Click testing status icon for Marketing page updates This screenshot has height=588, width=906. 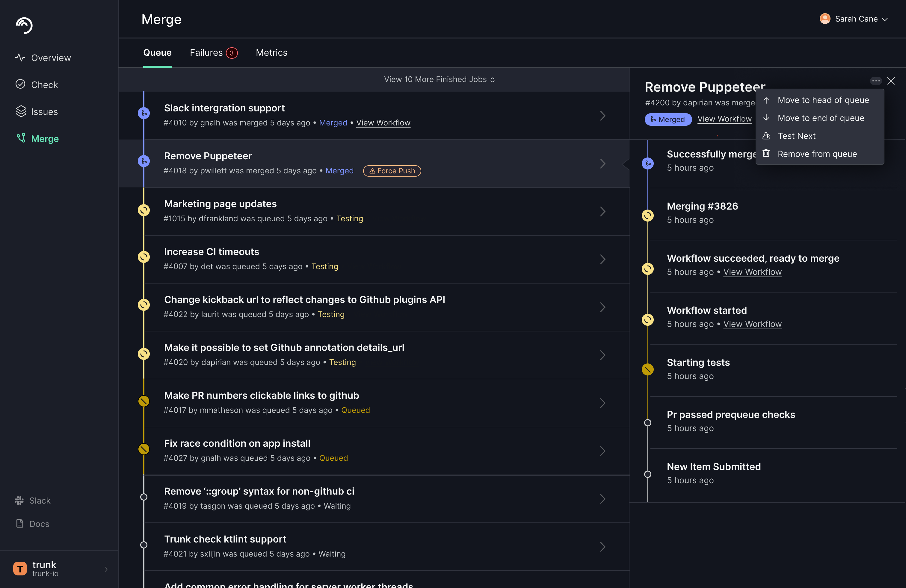click(144, 210)
